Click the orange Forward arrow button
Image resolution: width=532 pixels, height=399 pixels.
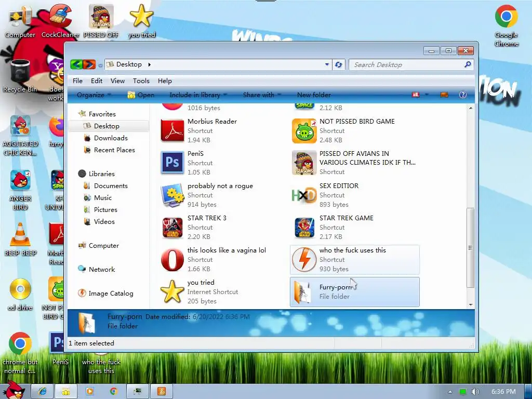coord(89,64)
